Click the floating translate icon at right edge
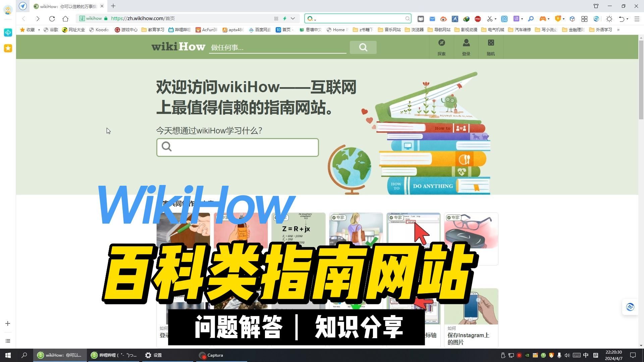644x362 pixels. [x=630, y=307]
